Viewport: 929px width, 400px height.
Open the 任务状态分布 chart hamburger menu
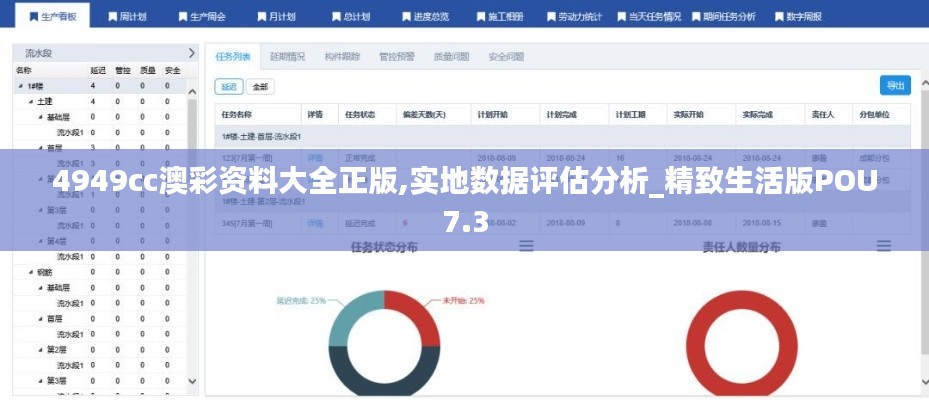(x=526, y=246)
